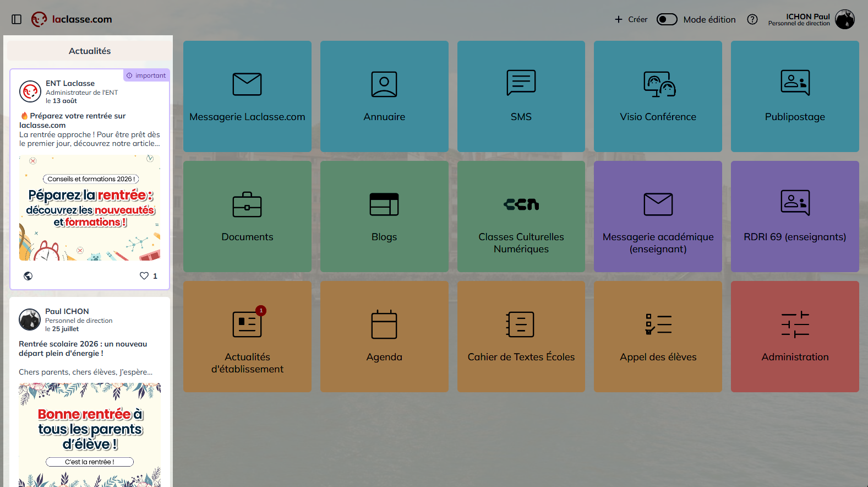Open Messagerie académique envelope icon
Viewport: 868px width, 487px height.
coord(658,204)
